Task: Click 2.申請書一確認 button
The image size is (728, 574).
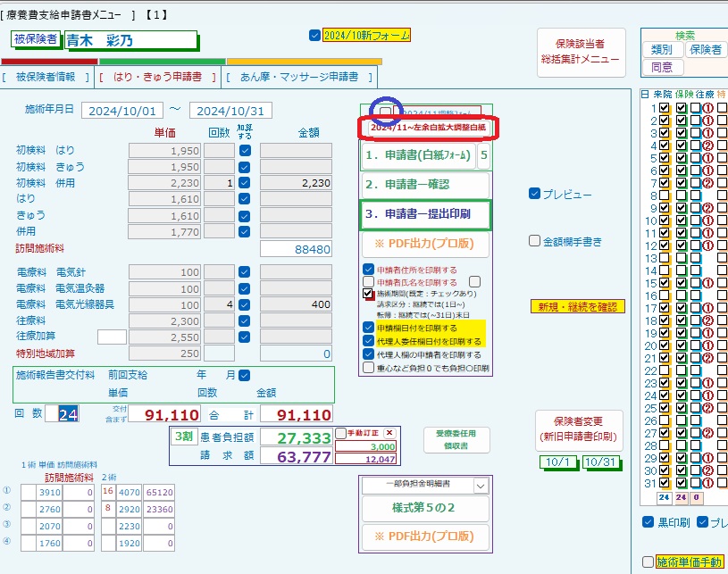Action: pyautogui.click(x=425, y=185)
